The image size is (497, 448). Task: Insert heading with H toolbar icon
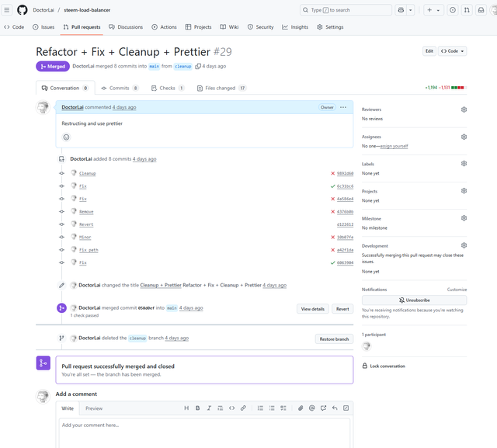click(x=186, y=408)
